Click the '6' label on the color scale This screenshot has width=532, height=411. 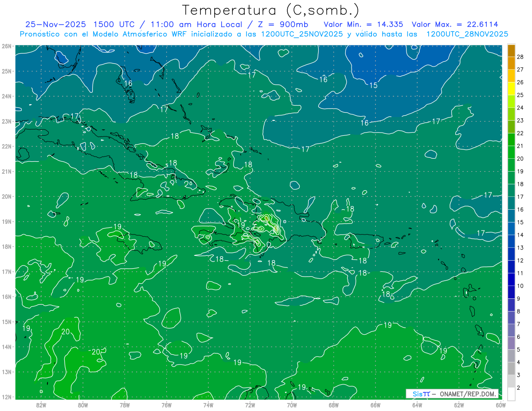coord(519,337)
